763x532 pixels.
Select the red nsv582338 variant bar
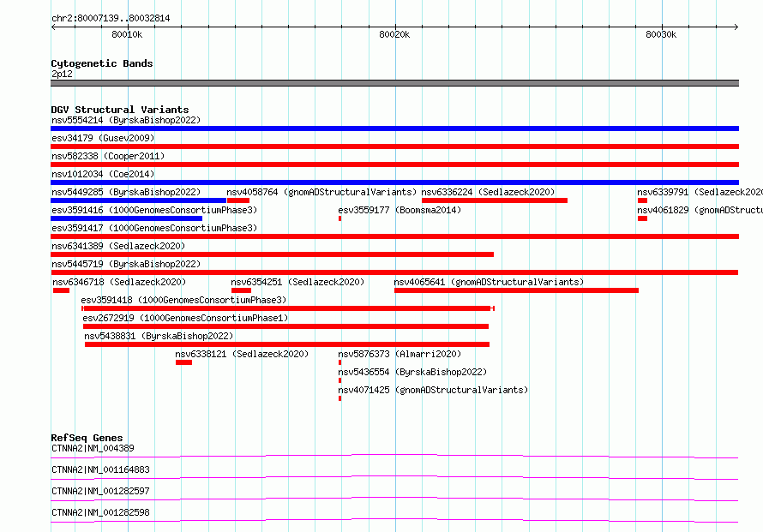394,164
